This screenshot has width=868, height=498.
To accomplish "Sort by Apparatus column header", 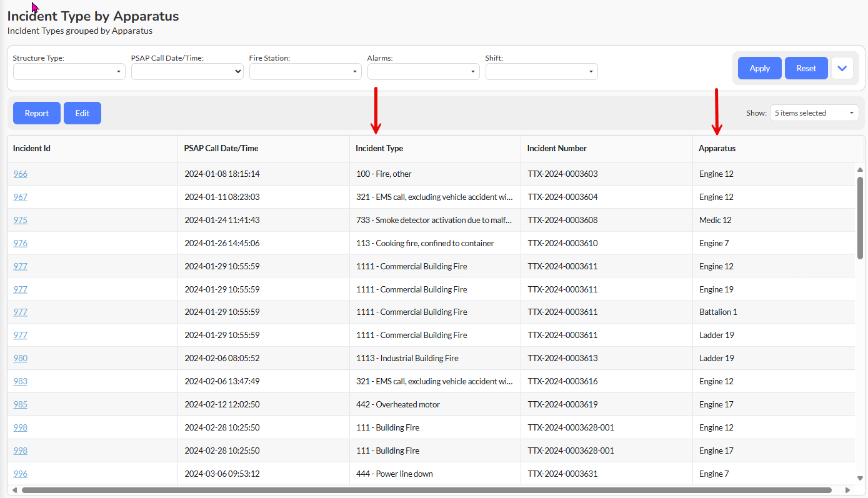I will tap(717, 149).
